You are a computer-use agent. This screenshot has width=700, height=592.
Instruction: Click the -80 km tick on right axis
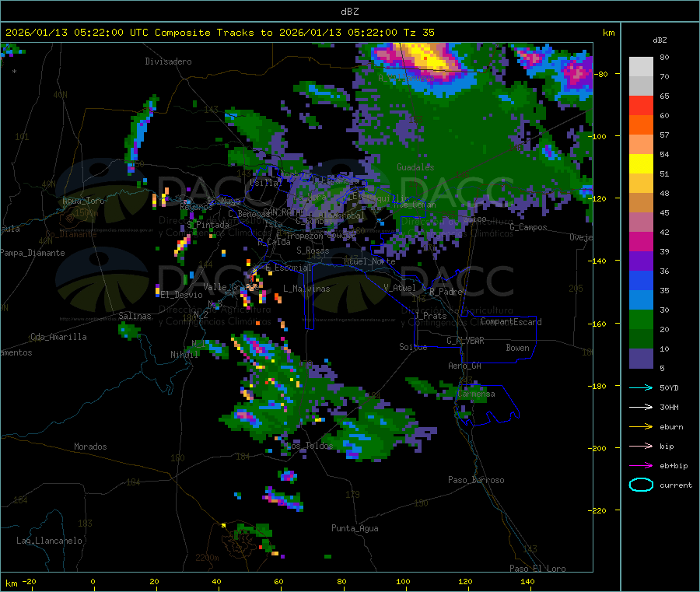[601, 74]
